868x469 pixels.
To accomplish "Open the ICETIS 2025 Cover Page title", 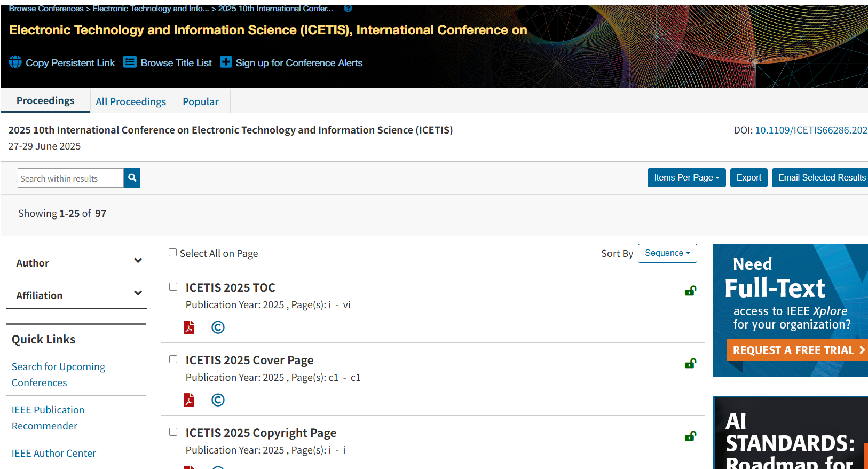I will [249, 360].
